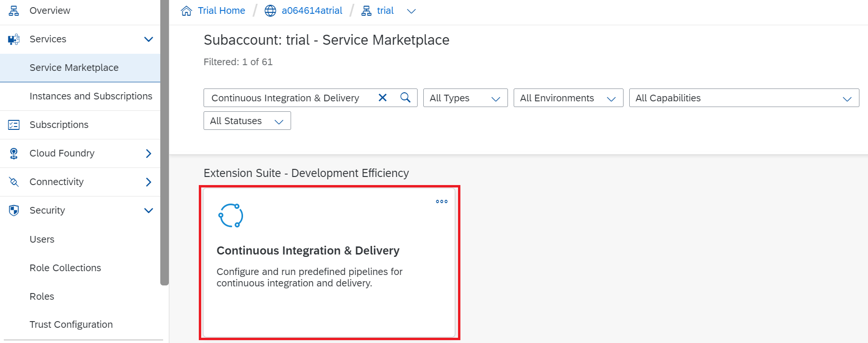
Task: Open the All Statuses dropdown
Action: pyautogui.click(x=247, y=121)
